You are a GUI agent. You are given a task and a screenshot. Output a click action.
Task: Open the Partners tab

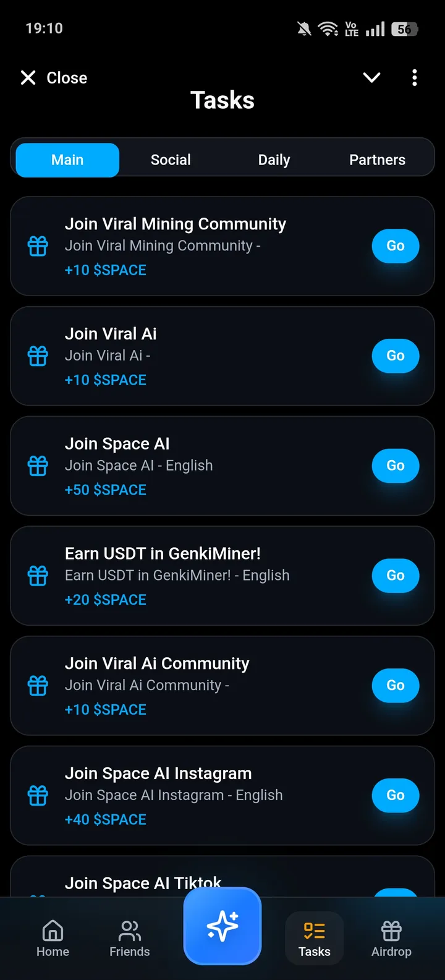(x=377, y=160)
